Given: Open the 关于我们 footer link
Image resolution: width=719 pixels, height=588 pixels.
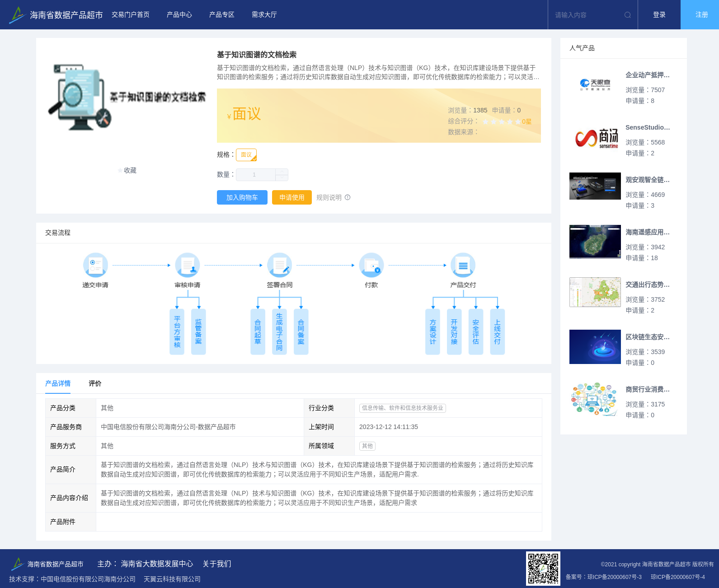Looking at the screenshot, I should [x=217, y=564].
